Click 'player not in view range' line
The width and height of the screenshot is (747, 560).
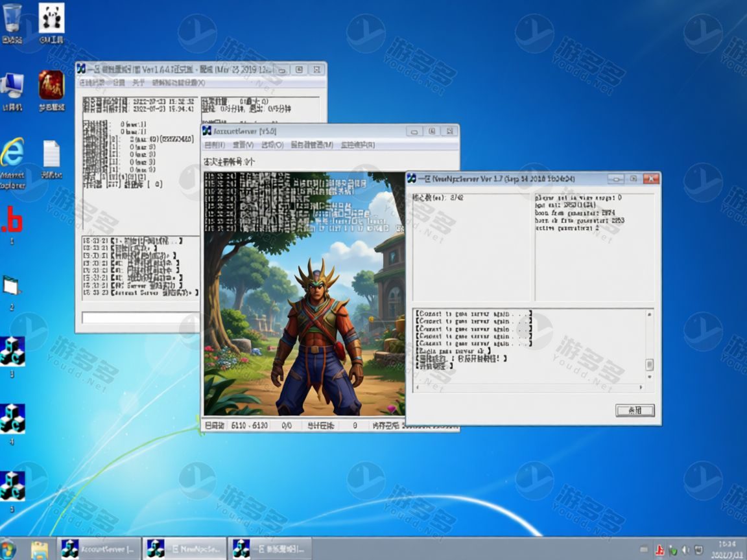tap(578, 197)
